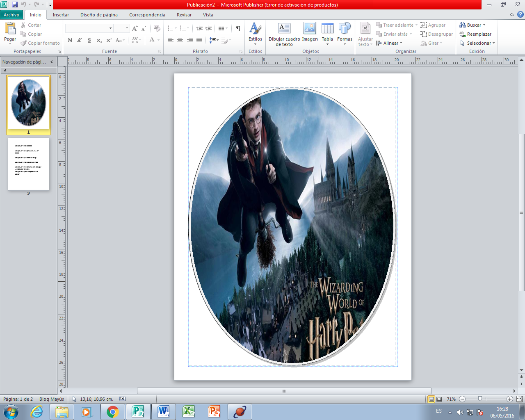This screenshot has height=420, width=525.
Task: Open the Párrafo dialog launcher
Action: click(x=241, y=52)
